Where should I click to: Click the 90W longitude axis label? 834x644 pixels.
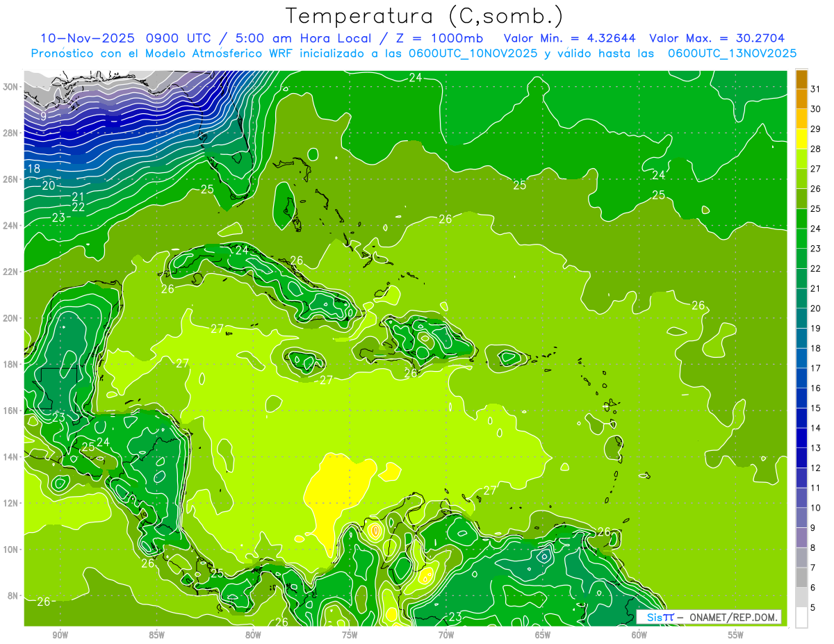point(60,634)
